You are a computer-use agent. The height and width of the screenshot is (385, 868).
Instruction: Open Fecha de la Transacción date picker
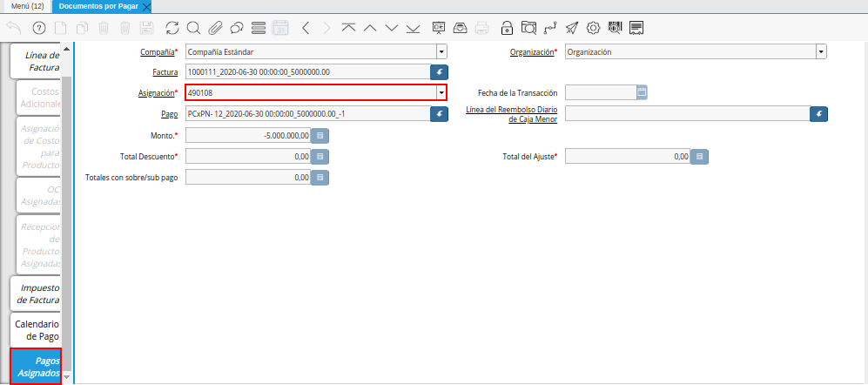pyautogui.click(x=642, y=92)
